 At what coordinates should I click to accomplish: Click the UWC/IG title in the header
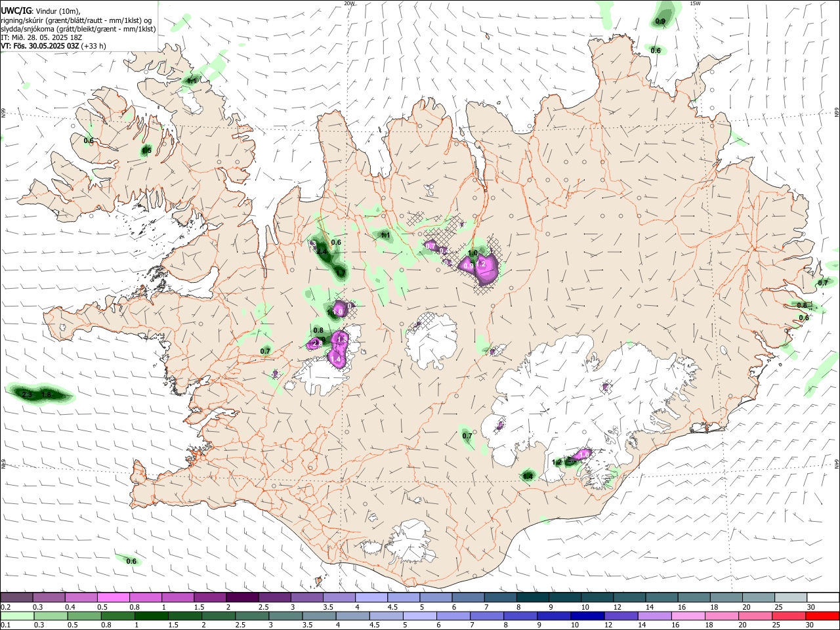click(16, 11)
